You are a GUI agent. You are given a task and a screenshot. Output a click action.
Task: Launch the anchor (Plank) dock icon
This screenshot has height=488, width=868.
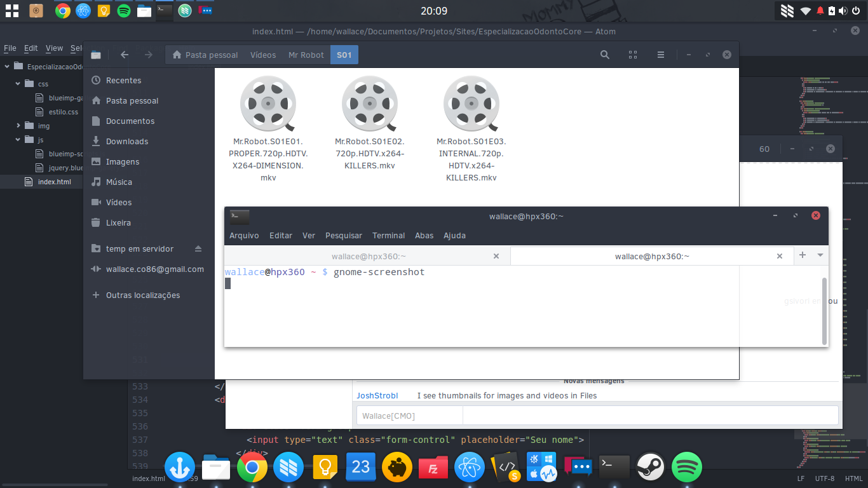pyautogui.click(x=180, y=468)
